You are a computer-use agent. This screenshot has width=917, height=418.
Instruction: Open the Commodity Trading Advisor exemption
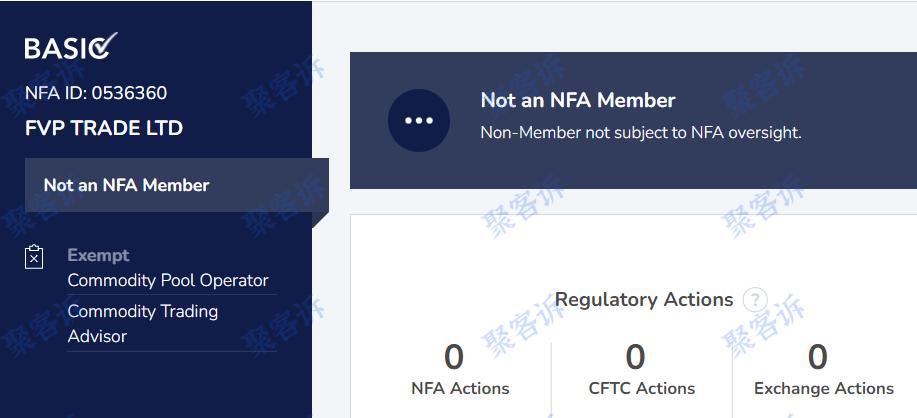pyautogui.click(x=143, y=323)
